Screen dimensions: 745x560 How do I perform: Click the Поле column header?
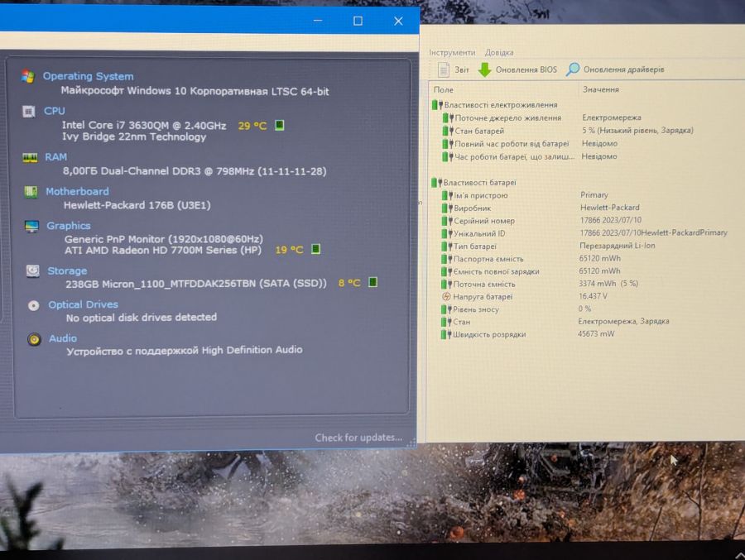coord(444,90)
